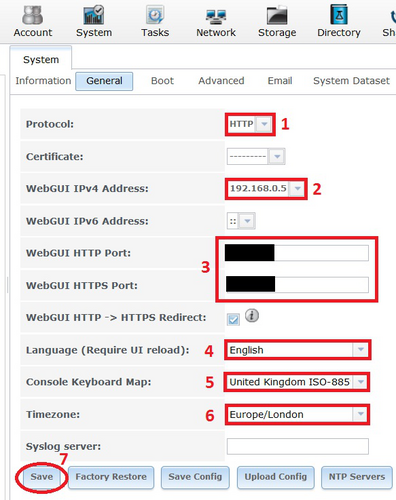Click the Syslog server input field
This screenshot has height=500, width=396.
click(x=298, y=446)
